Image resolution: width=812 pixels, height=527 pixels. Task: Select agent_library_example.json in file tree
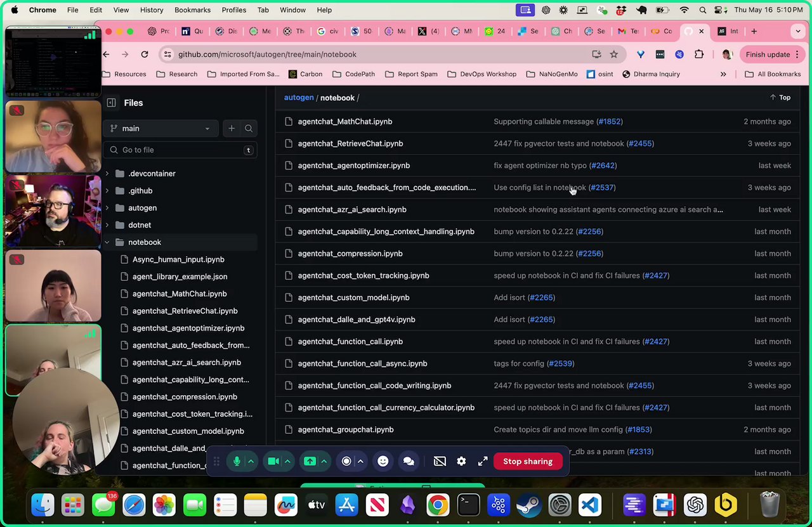(180, 277)
